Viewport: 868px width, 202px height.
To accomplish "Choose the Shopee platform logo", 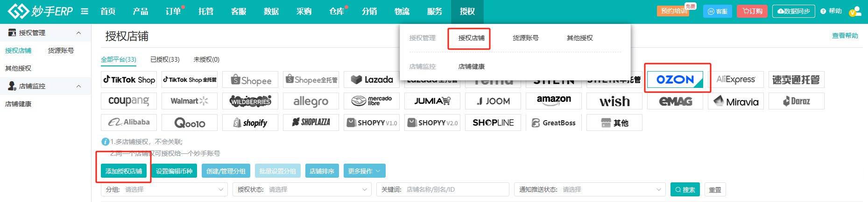I will (250, 80).
